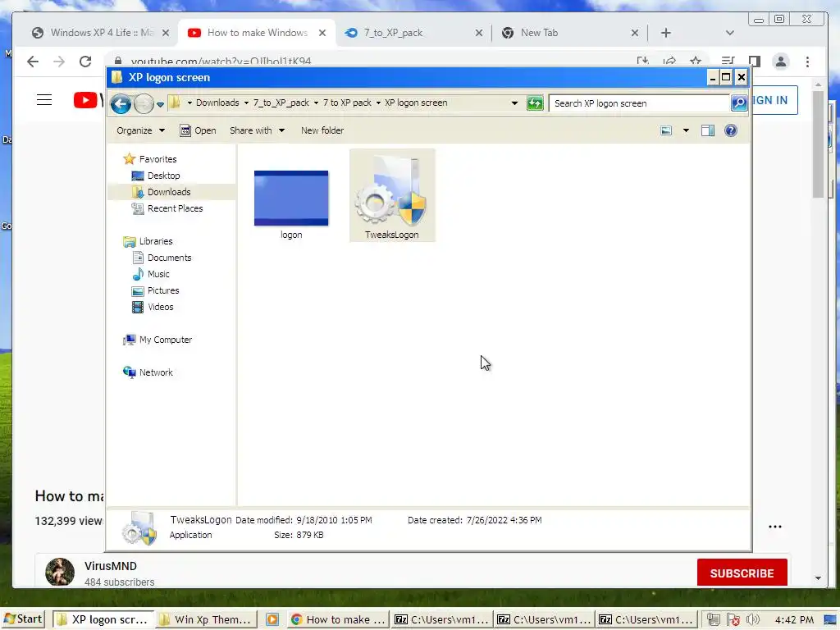This screenshot has width=840, height=630.
Task: Open the Organize menu
Action: click(140, 130)
